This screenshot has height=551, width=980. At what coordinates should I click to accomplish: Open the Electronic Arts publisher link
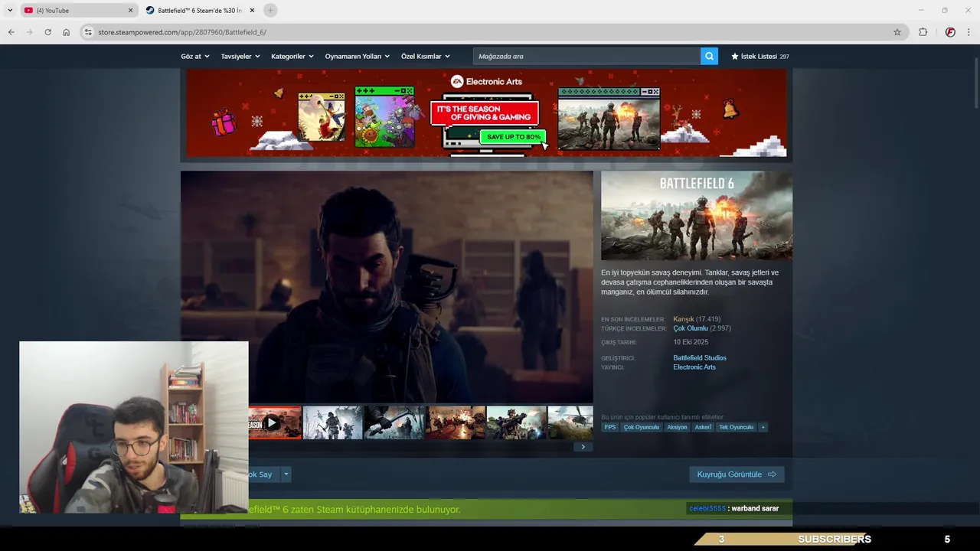694,367
